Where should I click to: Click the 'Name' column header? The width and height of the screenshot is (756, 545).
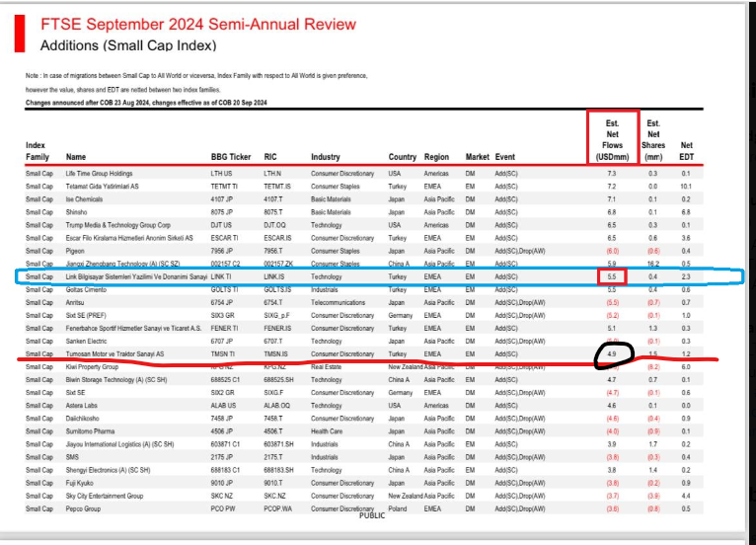click(76, 157)
